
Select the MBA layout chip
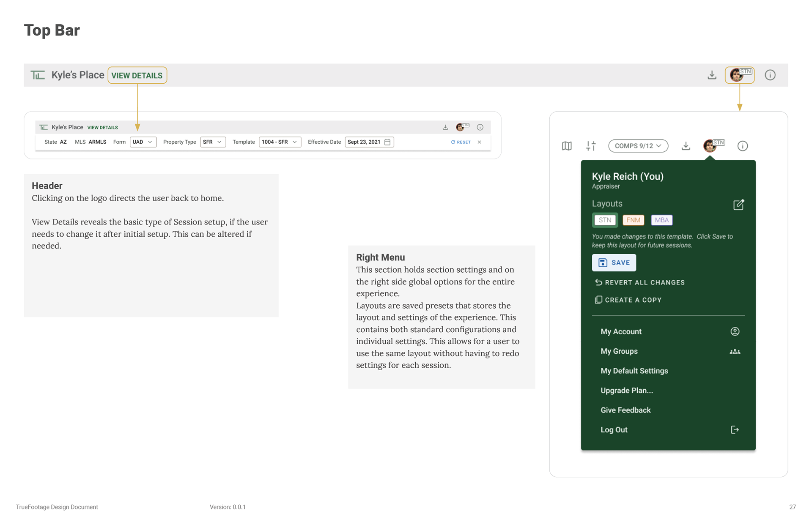point(661,220)
